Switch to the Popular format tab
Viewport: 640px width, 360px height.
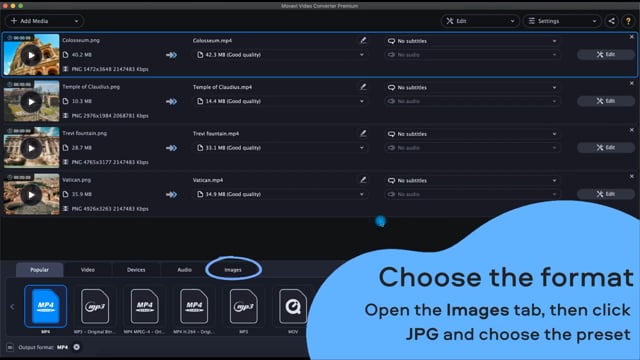[40, 270]
